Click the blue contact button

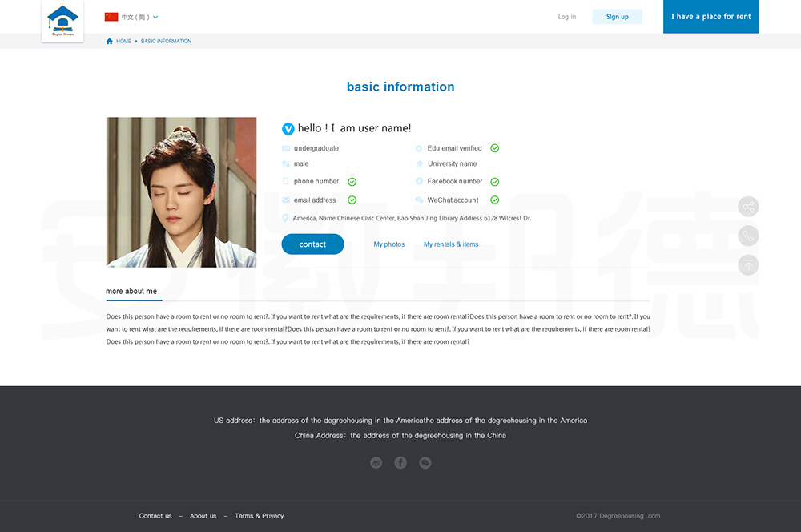[x=312, y=244]
